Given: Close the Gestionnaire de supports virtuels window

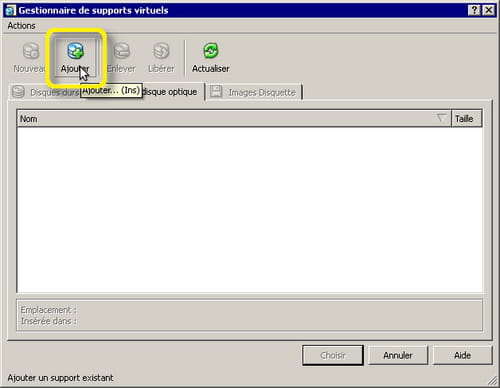Looking at the screenshot, I should (488, 10).
